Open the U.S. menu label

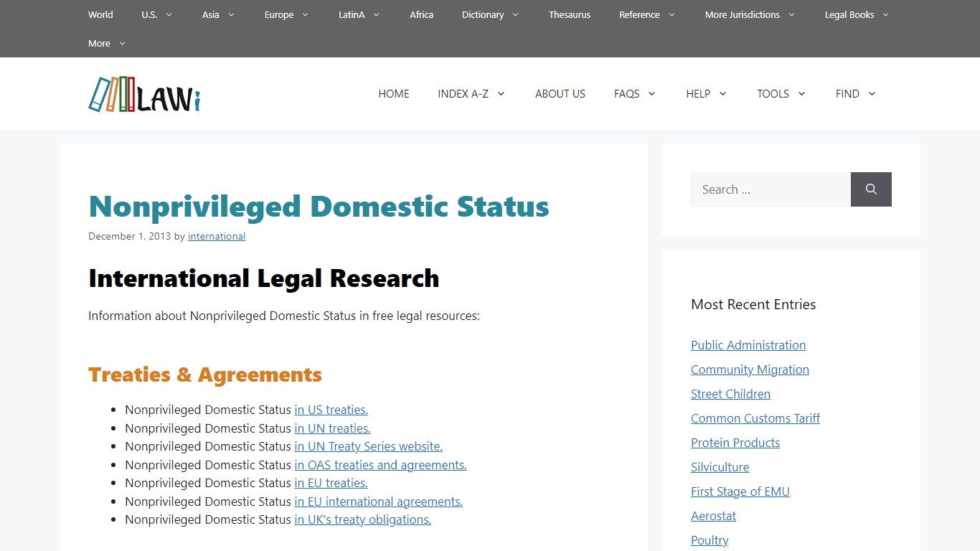pos(149,14)
